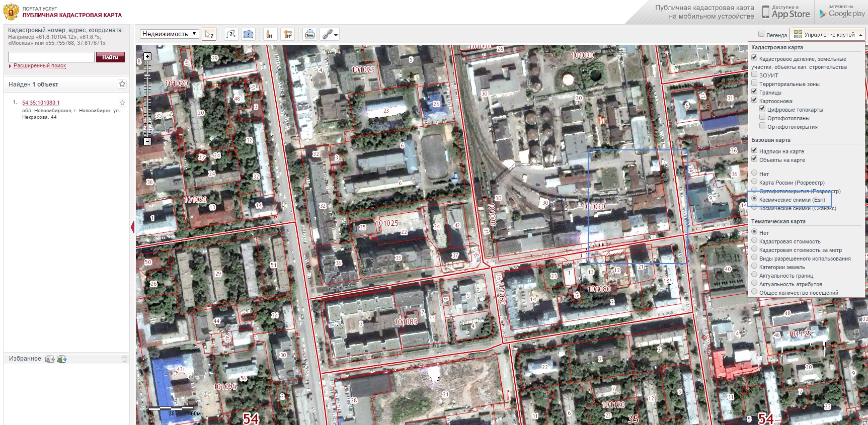This screenshot has width=868, height=425.
Task: Uncheck Кадастровое деление layer checkbox
Action: click(x=754, y=58)
